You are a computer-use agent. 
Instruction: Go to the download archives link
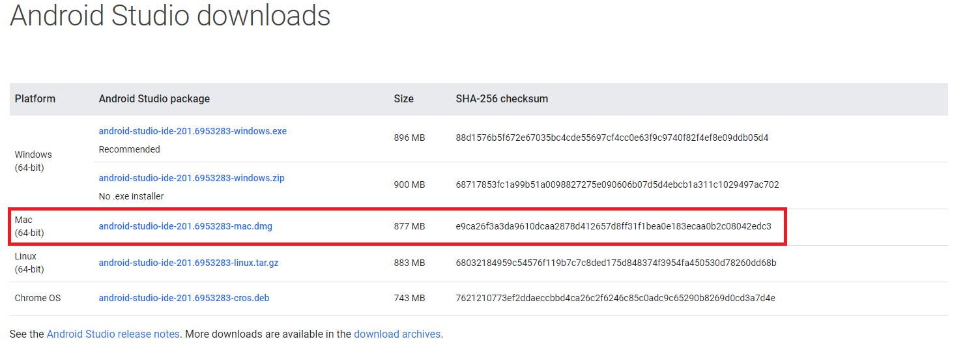point(397,334)
